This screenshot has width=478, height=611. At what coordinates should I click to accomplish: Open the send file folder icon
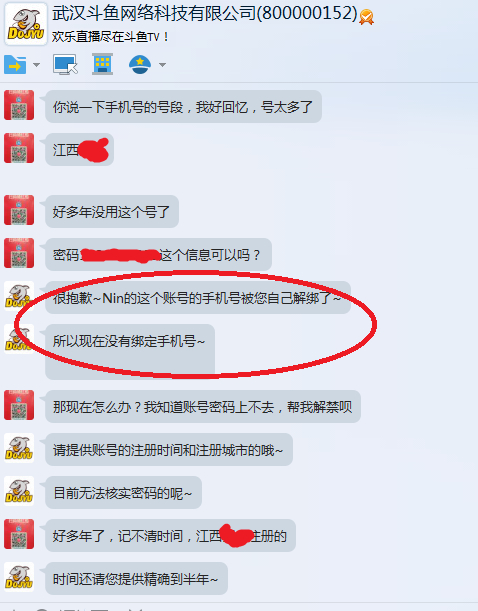point(15,64)
